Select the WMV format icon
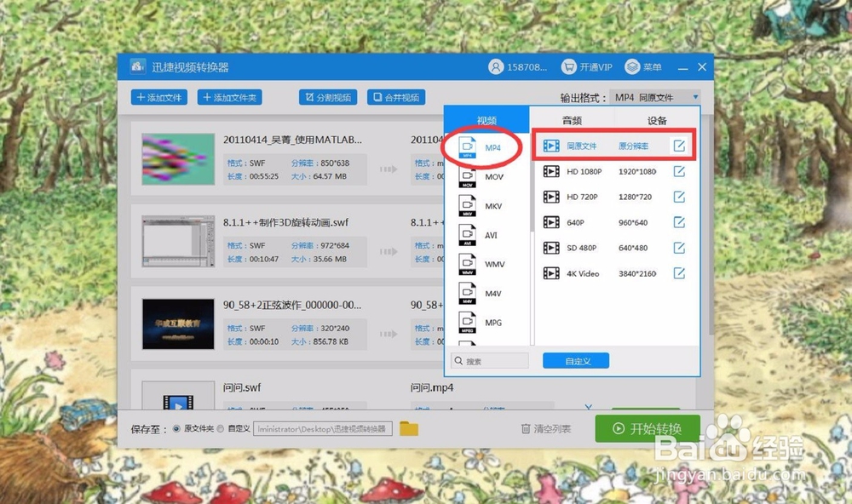Screen dimensions: 852x504 coord(486,264)
